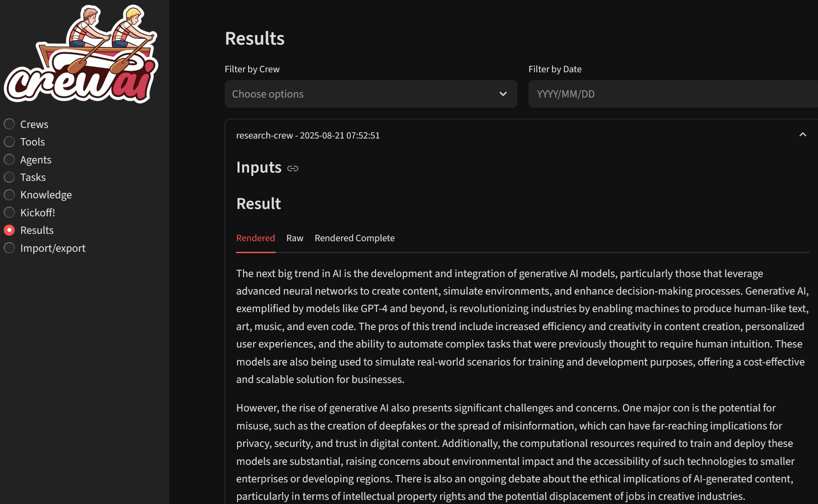The height and width of the screenshot is (504, 818).
Task: Click the CrewAI rowing boat logo
Action: [x=81, y=54]
